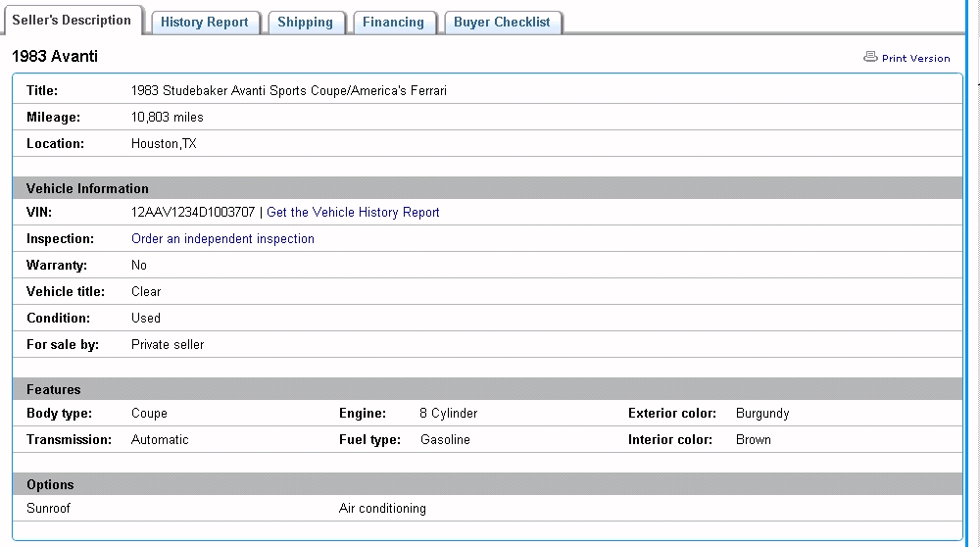Image resolution: width=980 pixels, height=547 pixels.
Task: Click the Houston,TX location value
Action: point(164,144)
